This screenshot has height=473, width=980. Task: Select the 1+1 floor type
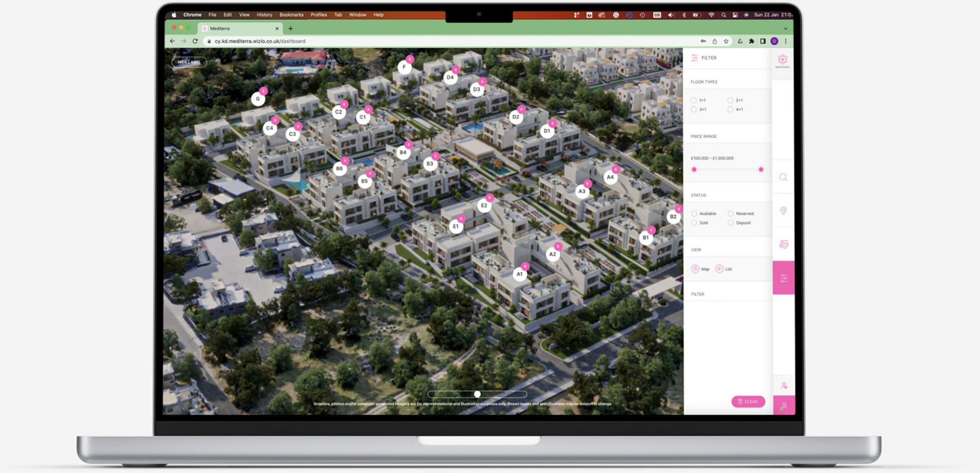[x=694, y=100]
